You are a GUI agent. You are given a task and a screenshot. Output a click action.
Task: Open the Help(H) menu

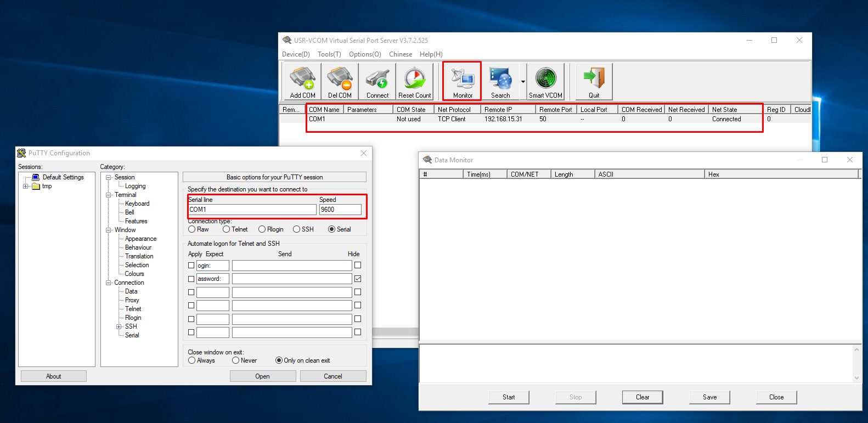tap(431, 54)
